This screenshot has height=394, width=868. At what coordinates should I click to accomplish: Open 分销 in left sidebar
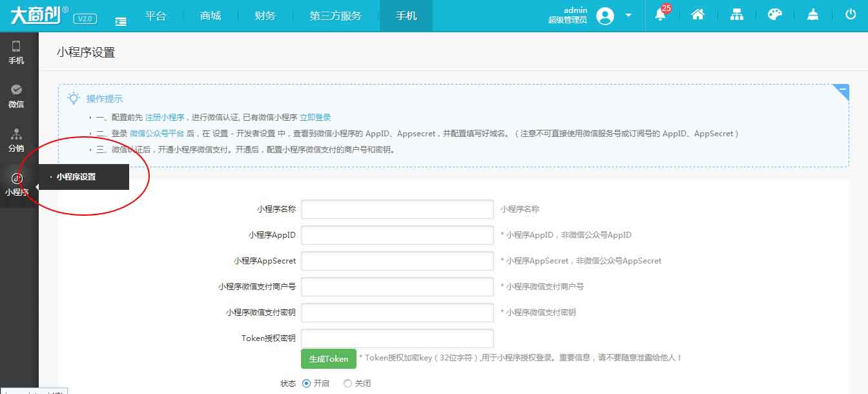click(16, 140)
